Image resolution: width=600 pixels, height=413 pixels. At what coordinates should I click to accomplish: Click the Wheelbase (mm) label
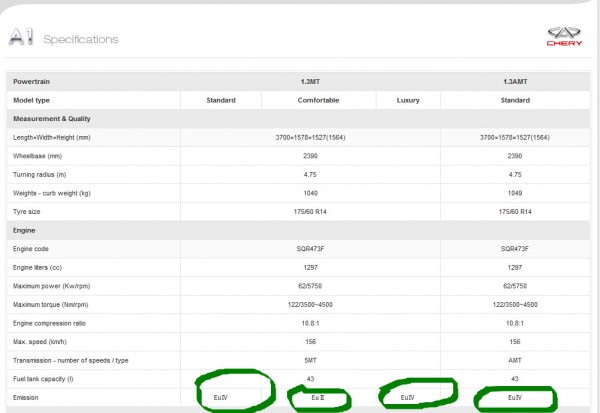[x=38, y=156]
